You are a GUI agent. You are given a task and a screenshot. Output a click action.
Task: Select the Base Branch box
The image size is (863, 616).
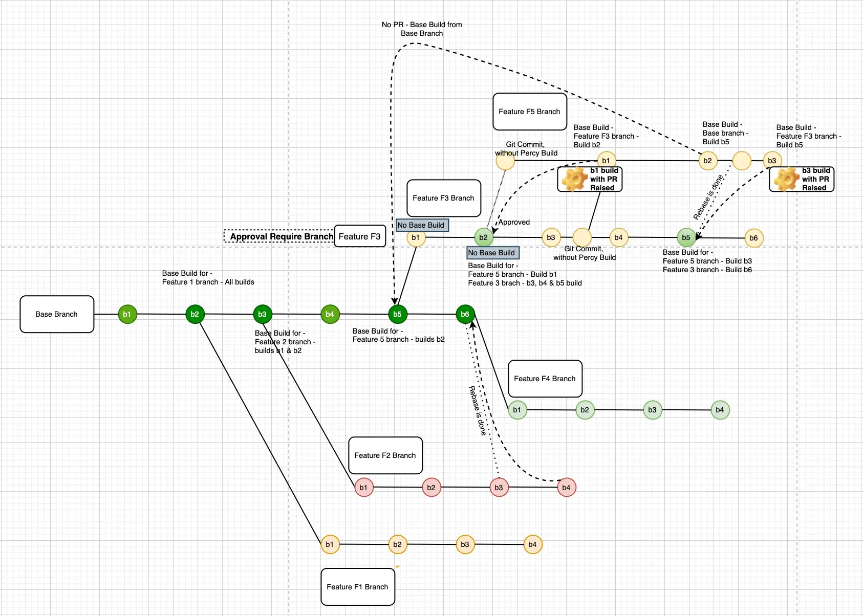[57, 314]
